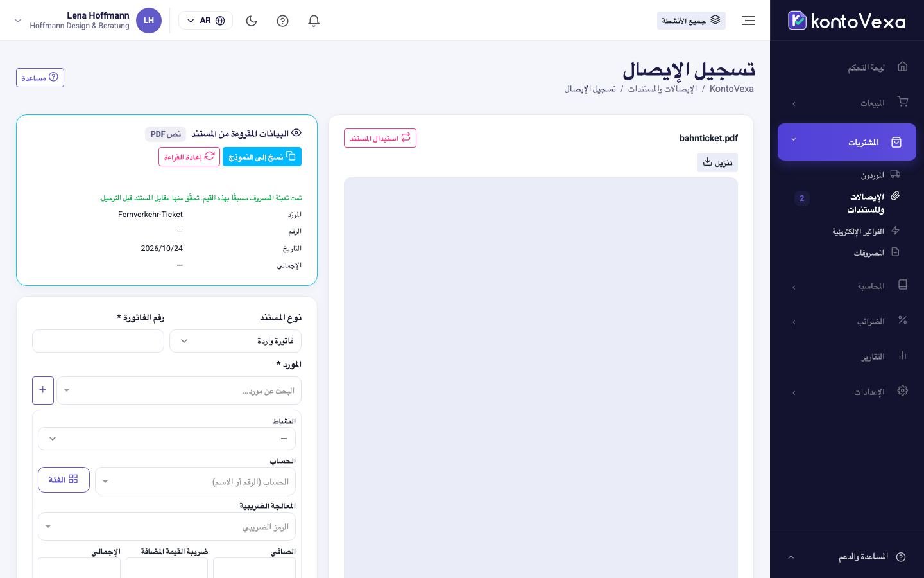Open نوع المستند document type dropdown
Image resolution: width=924 pixels, height=578 pixels.
click(235, 341)
